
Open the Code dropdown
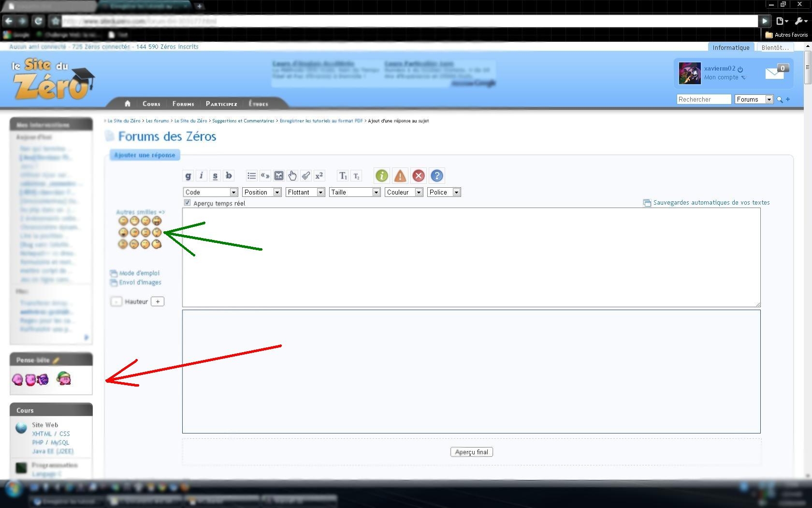(x=210, y=192)
